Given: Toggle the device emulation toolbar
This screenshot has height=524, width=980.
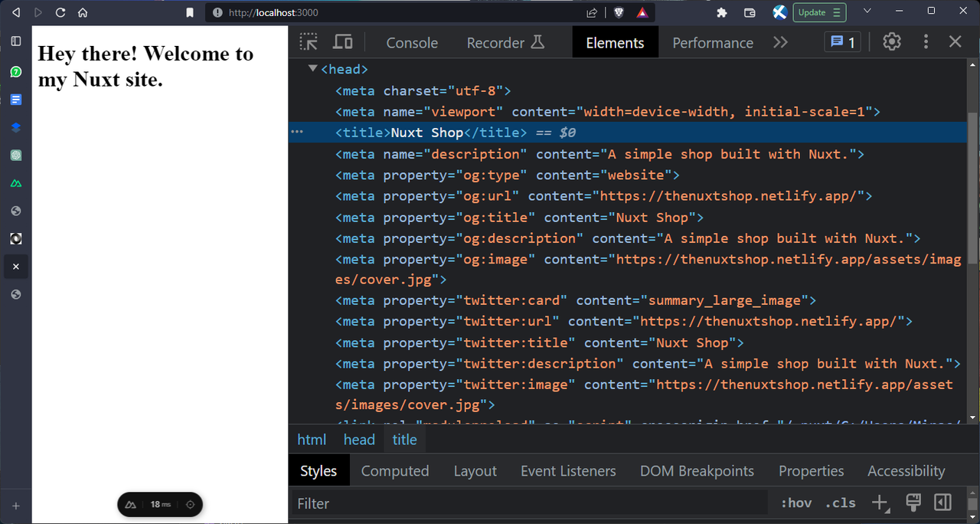Looking at the screenshot, I should [342, 42].
